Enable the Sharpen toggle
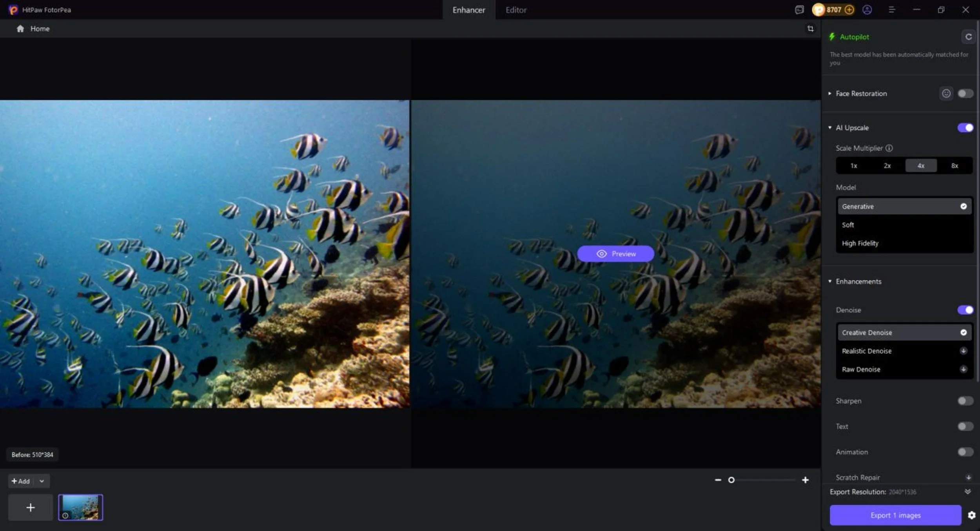 tap(965, 401)
